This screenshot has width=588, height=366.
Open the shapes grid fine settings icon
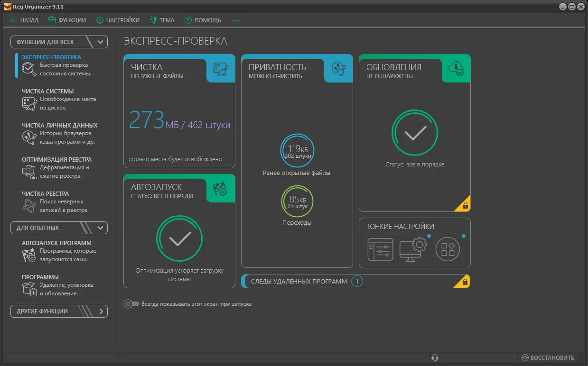(448, 249)
